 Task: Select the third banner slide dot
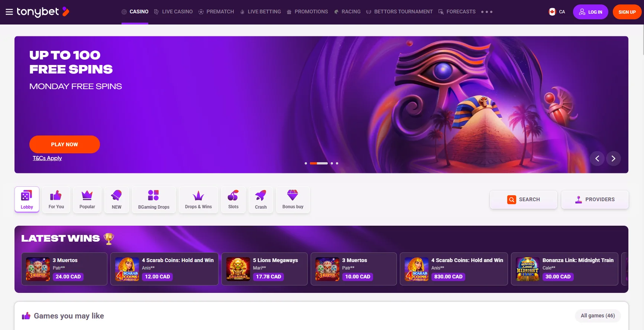[332, 163]
